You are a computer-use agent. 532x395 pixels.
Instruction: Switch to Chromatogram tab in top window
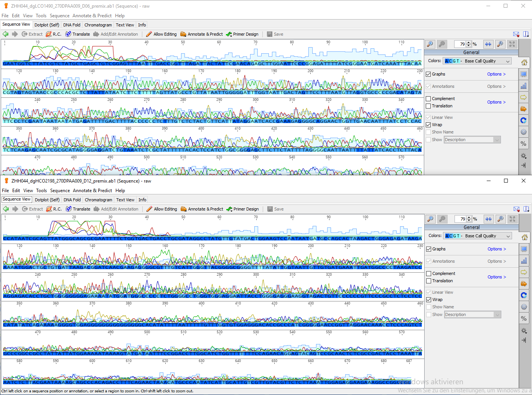pyautogui.click(x=98, y=25)
